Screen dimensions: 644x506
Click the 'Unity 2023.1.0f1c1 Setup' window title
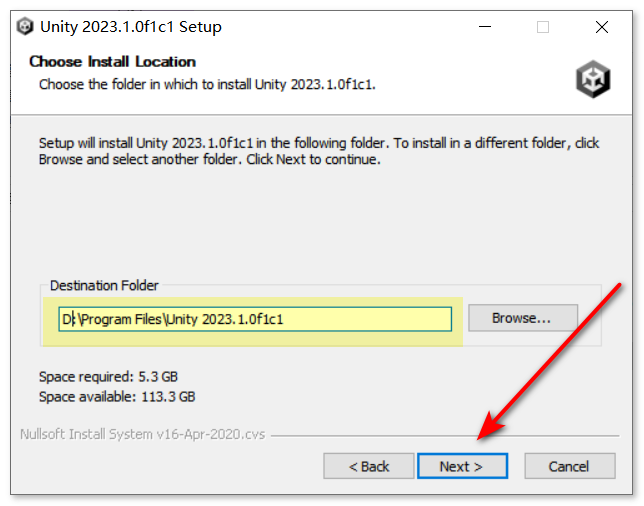tap(131, 27)
